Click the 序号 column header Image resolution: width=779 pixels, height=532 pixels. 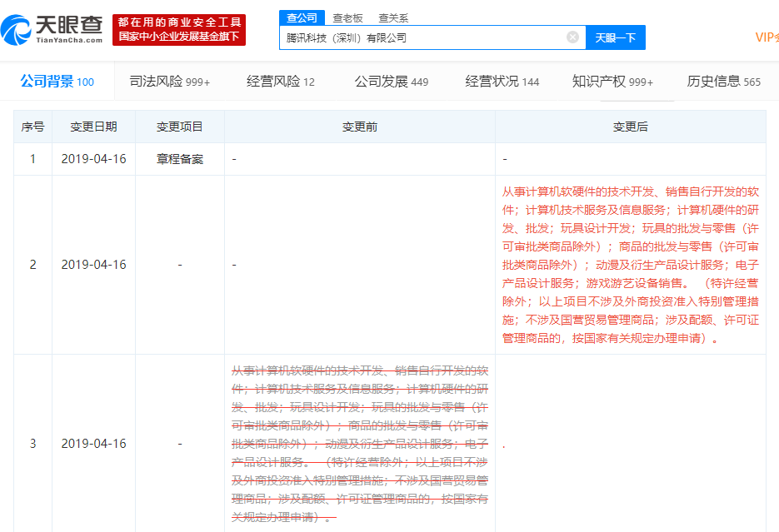(x=32, y=127)
